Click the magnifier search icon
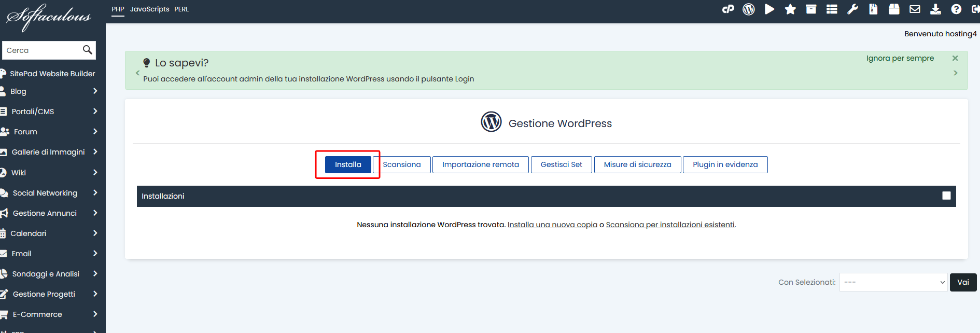The width and height of the screenshot is (980, 333). point(87,50)
